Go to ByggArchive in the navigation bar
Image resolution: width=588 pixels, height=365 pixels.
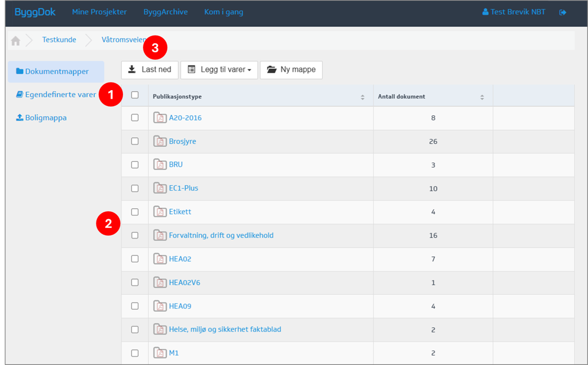point(165,12)
